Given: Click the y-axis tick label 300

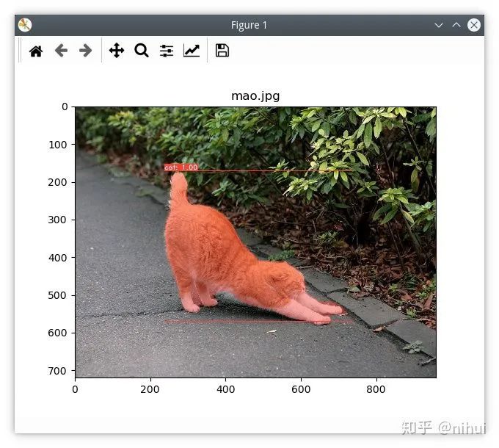Looking at the screenshot, I should tap(57, 220).
